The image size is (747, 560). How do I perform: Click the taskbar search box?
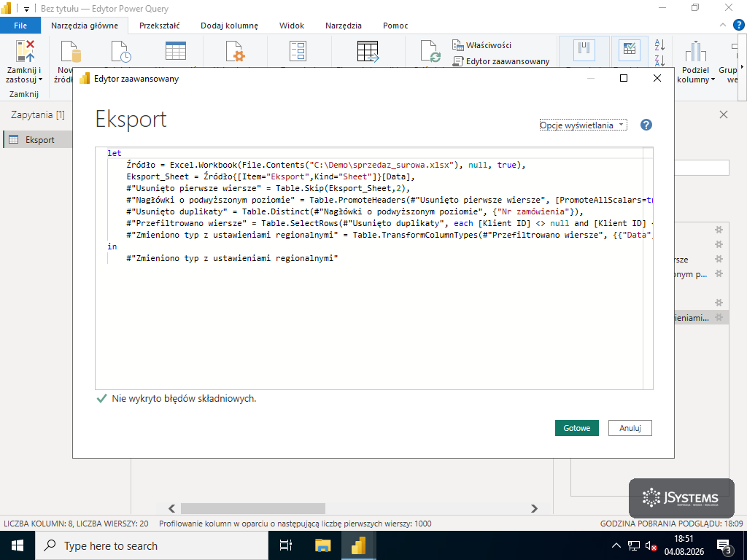tap(152, 545)
